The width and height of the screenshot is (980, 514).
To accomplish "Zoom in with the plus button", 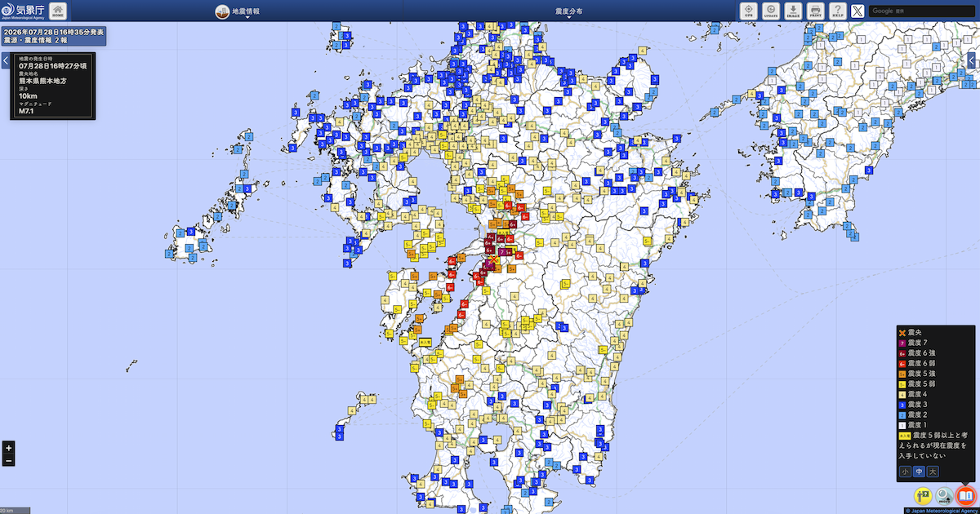I will (8, 448).
